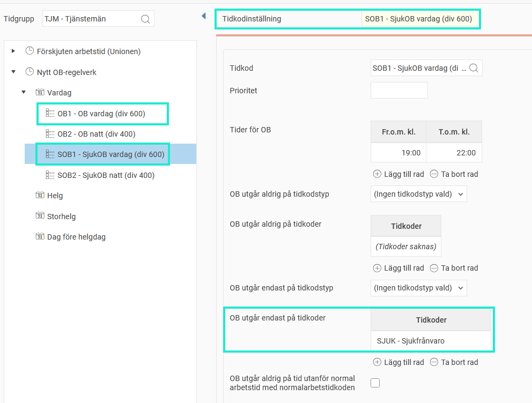
Task: Click calendar icon beside Storhelg
Action: pyautogui.click(x=40, y=216)
